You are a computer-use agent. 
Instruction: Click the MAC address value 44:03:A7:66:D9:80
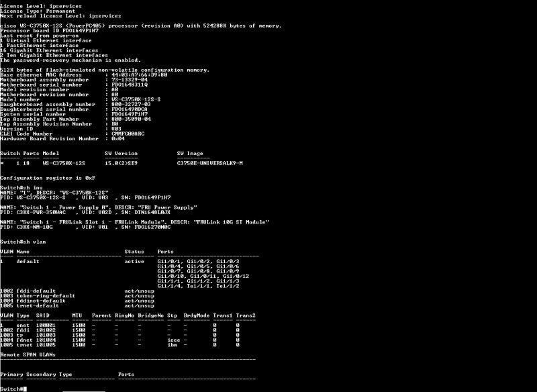coord(140,75)
